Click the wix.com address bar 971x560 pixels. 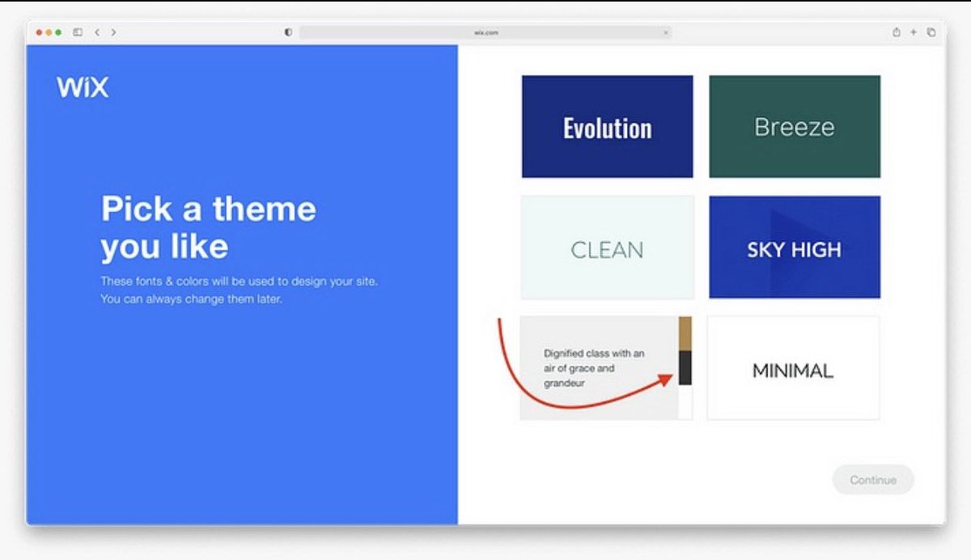pos(485,32)
